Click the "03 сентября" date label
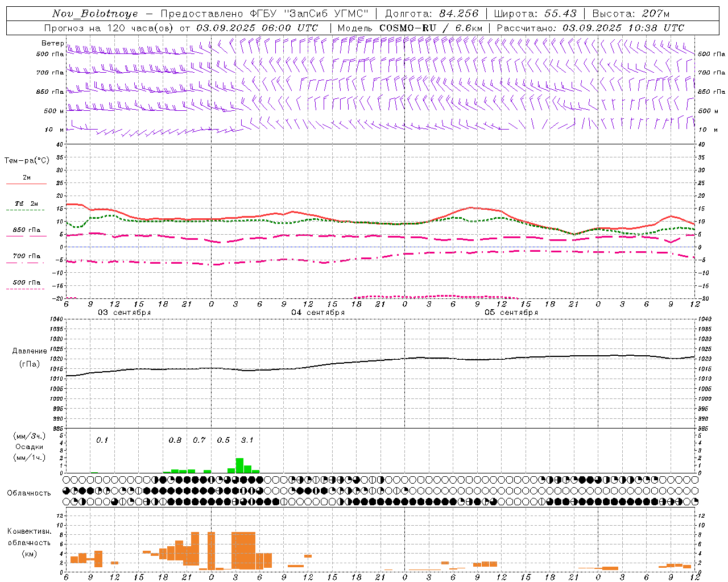This screenshot has width=728, height=582. point(125,313)
